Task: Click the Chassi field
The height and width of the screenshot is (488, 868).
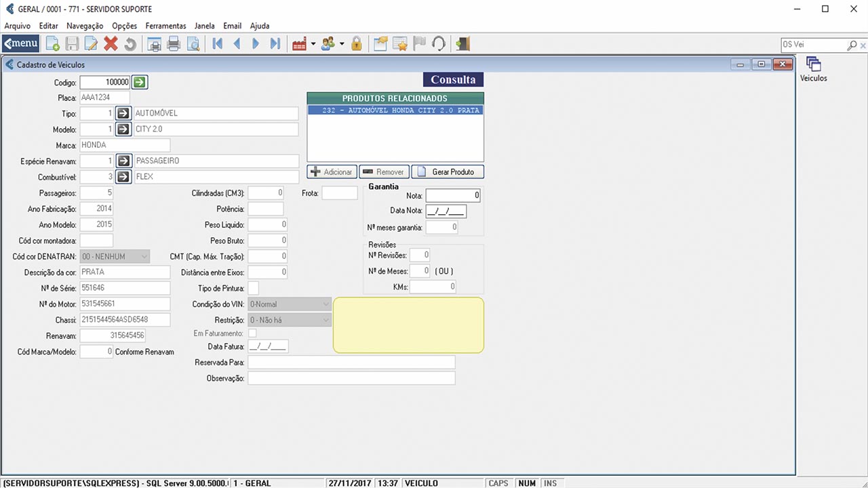Action: coord(125,319)
